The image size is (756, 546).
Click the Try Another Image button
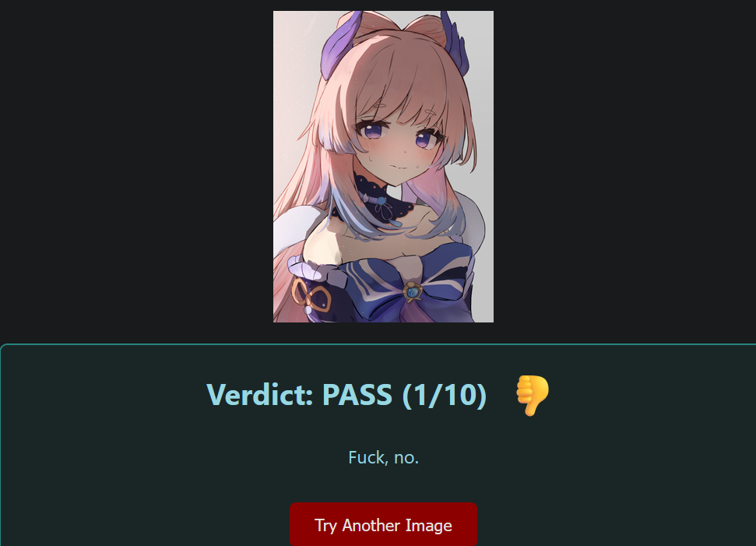coord(383,524)
